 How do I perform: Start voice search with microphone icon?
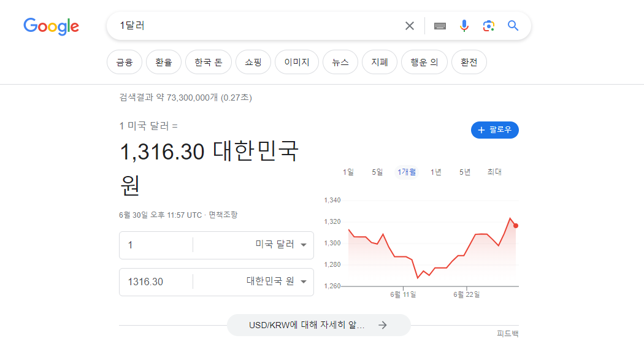pos(464,26)
